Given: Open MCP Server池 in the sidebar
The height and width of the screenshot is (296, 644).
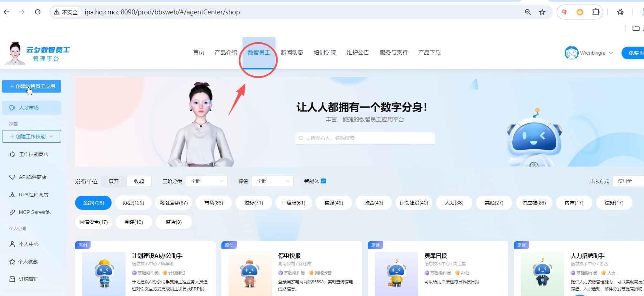Looking at the screenshot, I should tap(32, 212).
